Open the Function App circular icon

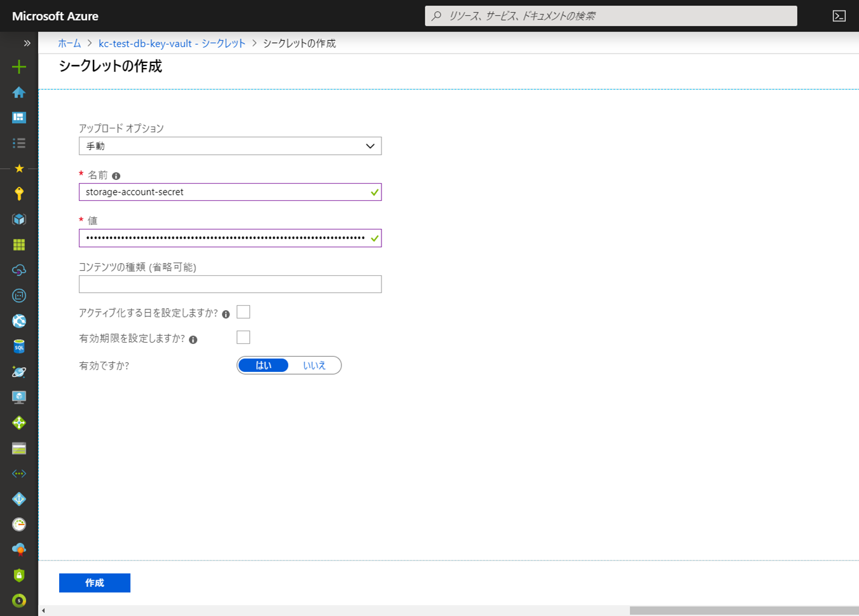[x=19, y=296]
